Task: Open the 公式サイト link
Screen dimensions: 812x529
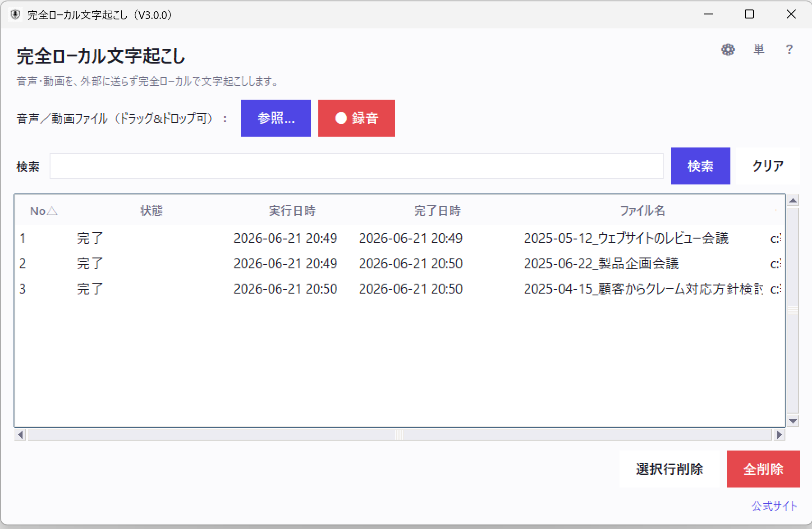Action: (x=774, y=506)
